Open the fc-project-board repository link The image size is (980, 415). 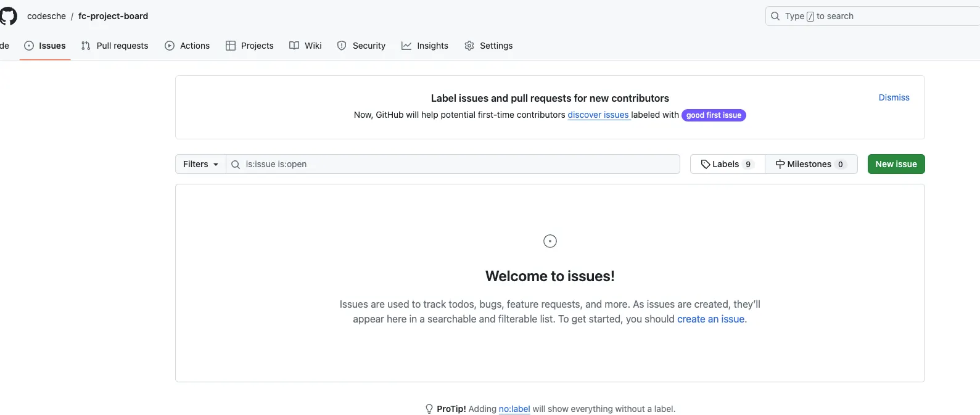point(113,16)
